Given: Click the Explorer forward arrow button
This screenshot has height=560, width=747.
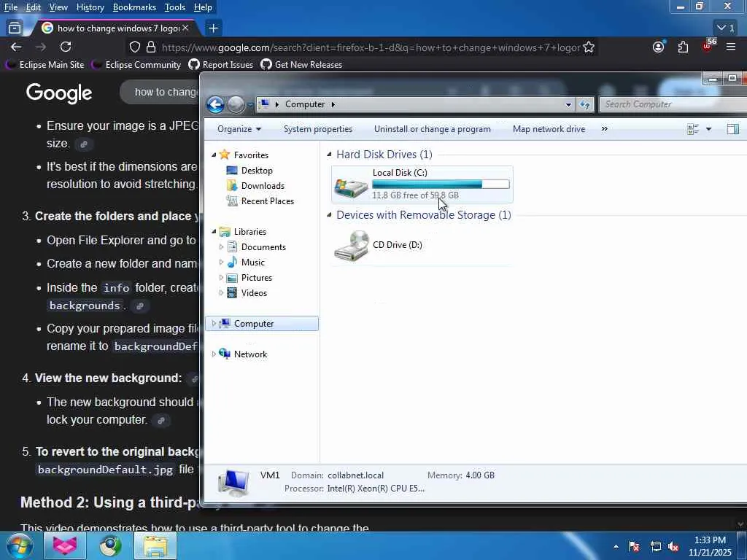Looking at the screenshot, I should (236, 104).
